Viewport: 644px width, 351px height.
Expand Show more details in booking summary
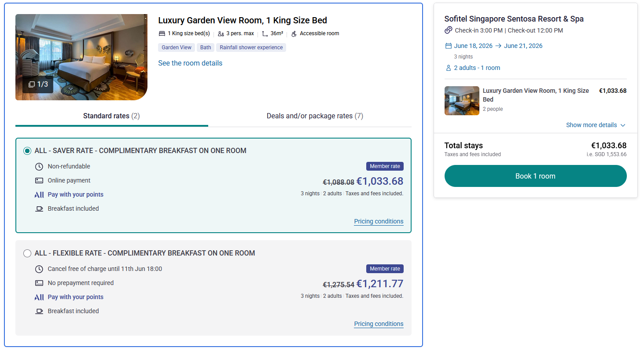coord(595,125)
